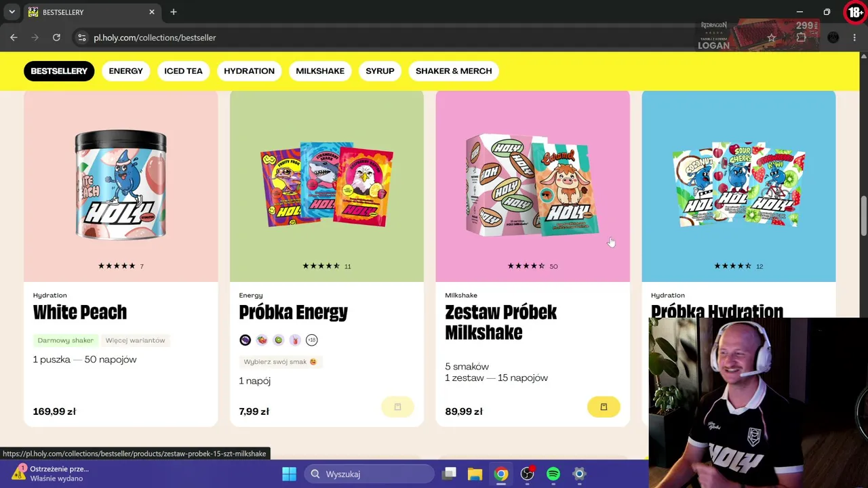Viewport: 868px width, 488px height.
Task: Click the 89,99 zł price
Action: pos(464,411)
